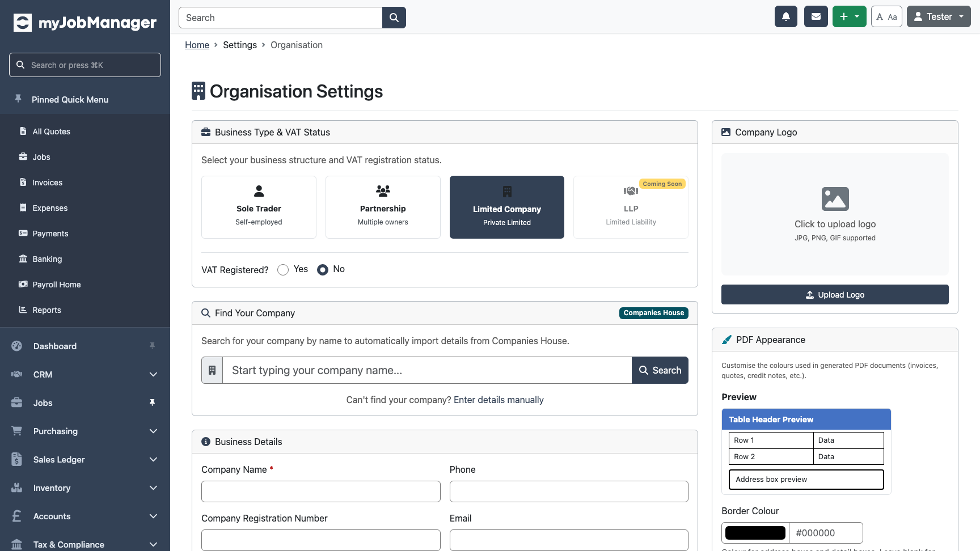Click the Sales Ledger invoice icon
This screenshot has width=980, height=551.
17,459
